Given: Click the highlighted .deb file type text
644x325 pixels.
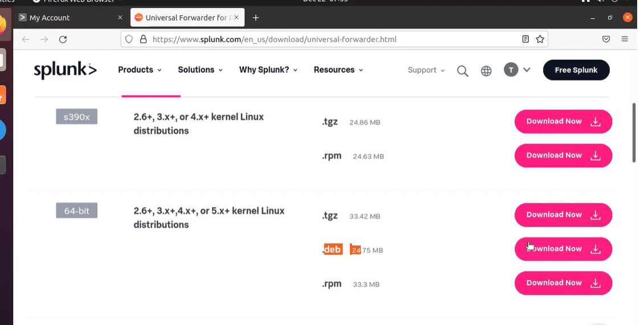Looking at the screenshot, I should click(x=332, y=249).
